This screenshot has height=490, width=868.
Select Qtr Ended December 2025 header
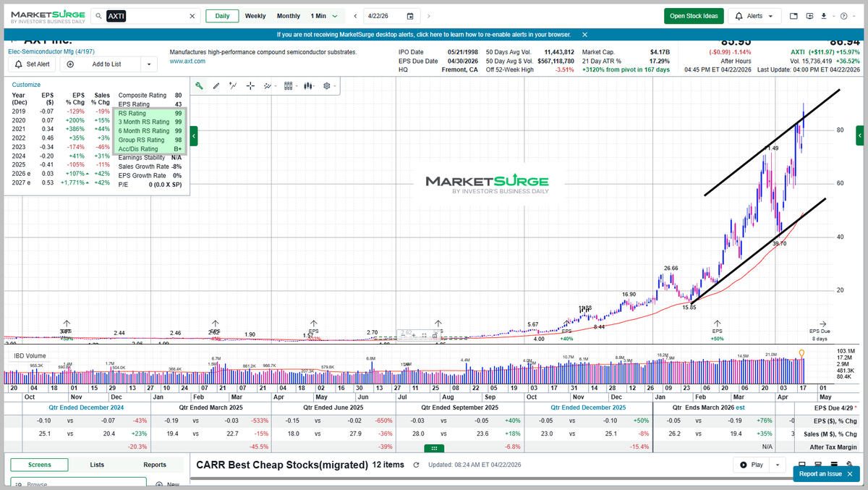point(587,407)
